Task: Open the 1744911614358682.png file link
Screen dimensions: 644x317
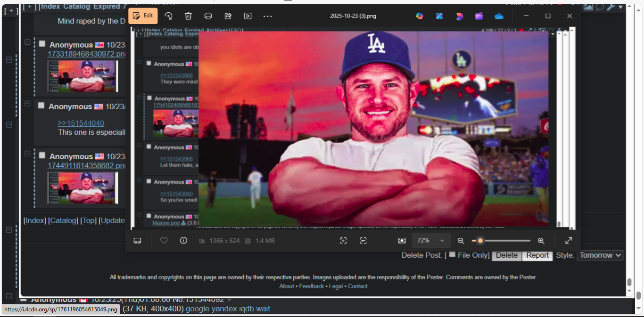Action: (86, 165)
